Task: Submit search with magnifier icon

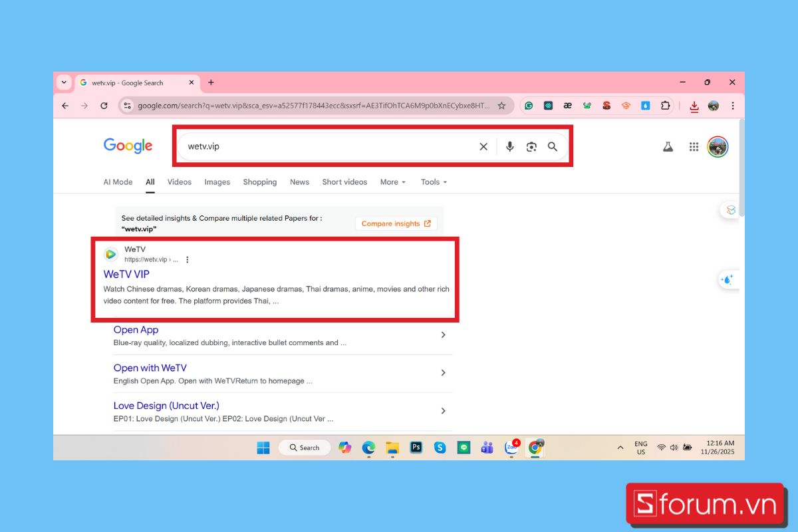Action: click(x=553, y=147)
